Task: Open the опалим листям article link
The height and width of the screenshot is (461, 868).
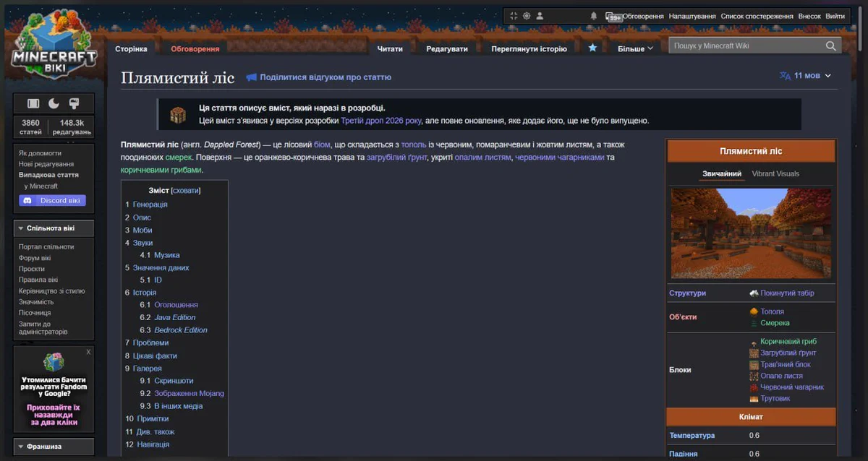Action: pos(482,157)
